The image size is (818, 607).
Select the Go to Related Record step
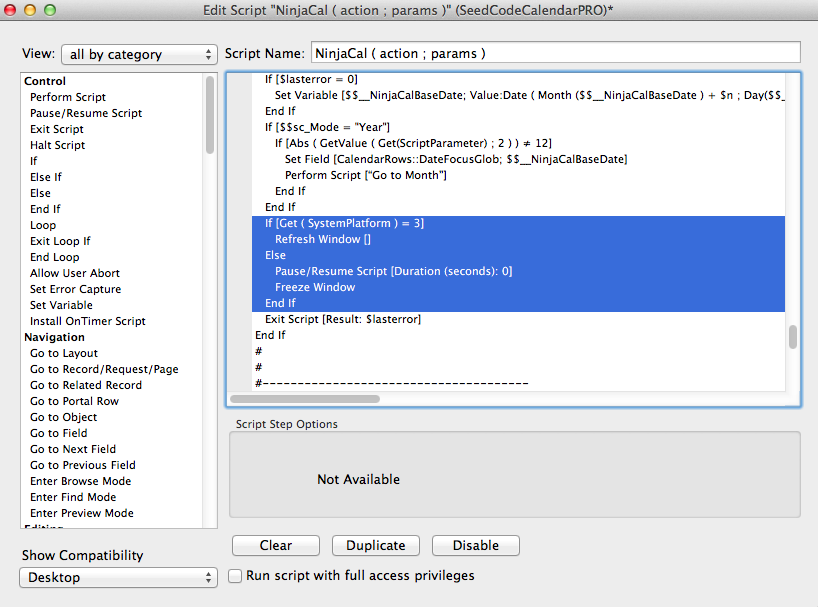click(86, 385)
